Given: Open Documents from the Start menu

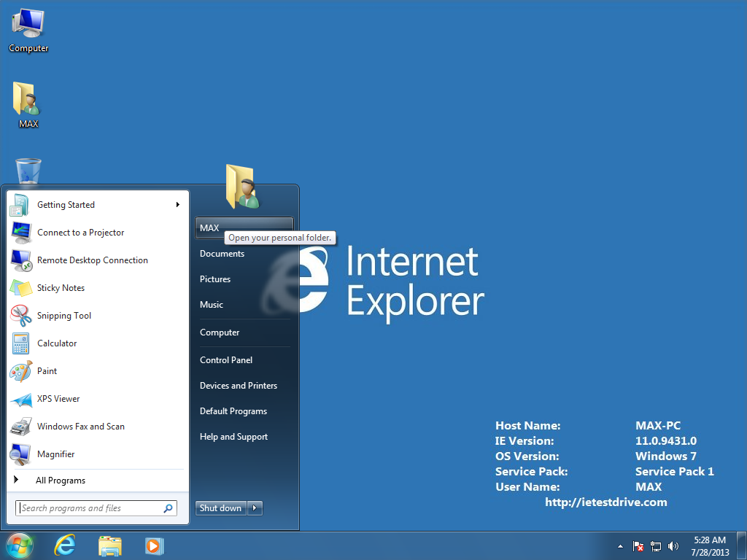Looking at the screenshot, I should pyautogui.click(x=222, y=254).
